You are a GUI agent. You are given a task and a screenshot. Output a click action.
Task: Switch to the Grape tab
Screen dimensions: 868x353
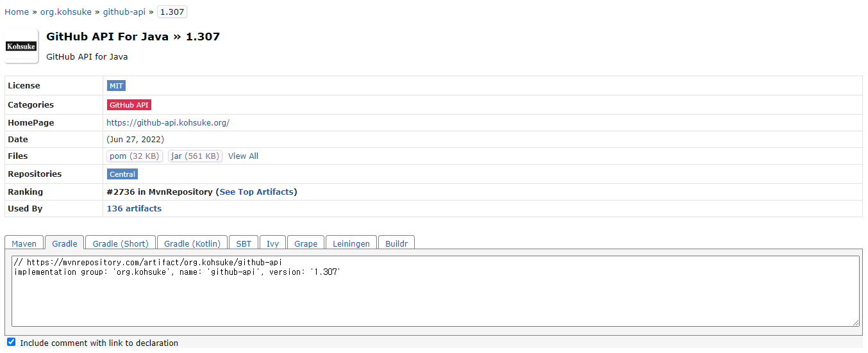306,243
